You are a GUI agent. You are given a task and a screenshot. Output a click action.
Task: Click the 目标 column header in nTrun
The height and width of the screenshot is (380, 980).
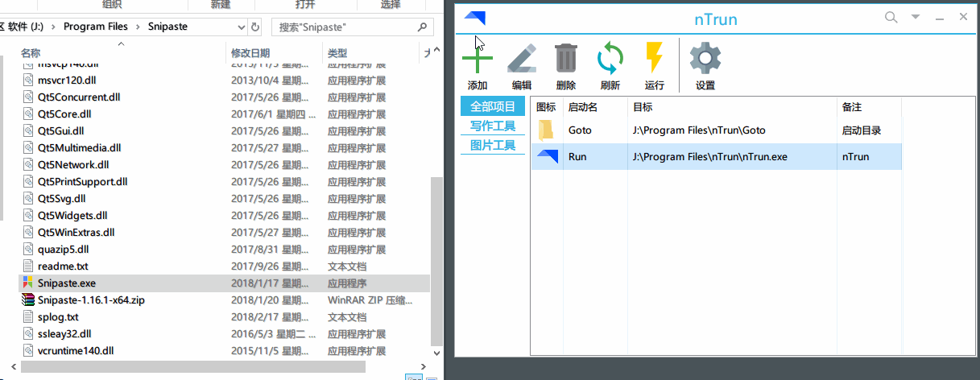pyautogui.click(x=643, y=107)
